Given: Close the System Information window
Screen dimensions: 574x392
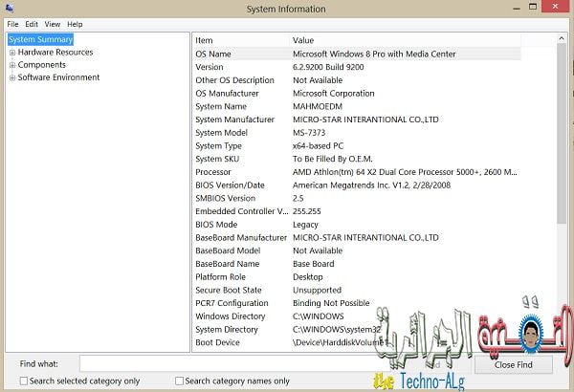Looking at the screenshot, I should (x=555, y=7).
